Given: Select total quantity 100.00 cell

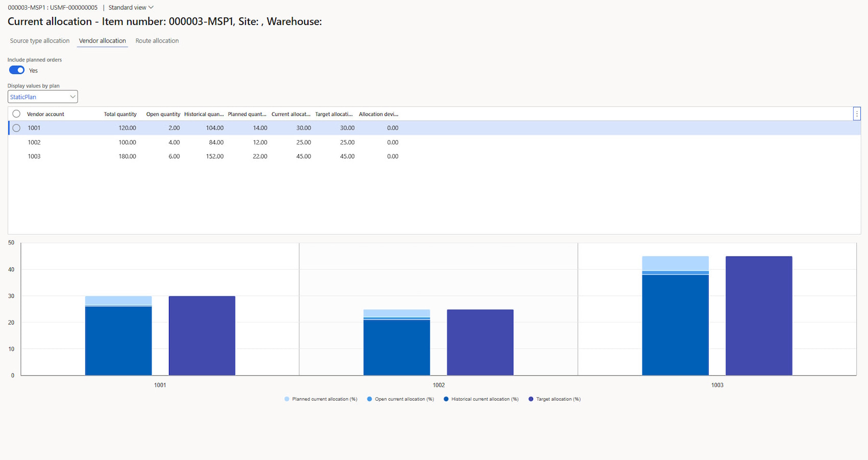Looking at the screenshot, I should pos(127,143).
